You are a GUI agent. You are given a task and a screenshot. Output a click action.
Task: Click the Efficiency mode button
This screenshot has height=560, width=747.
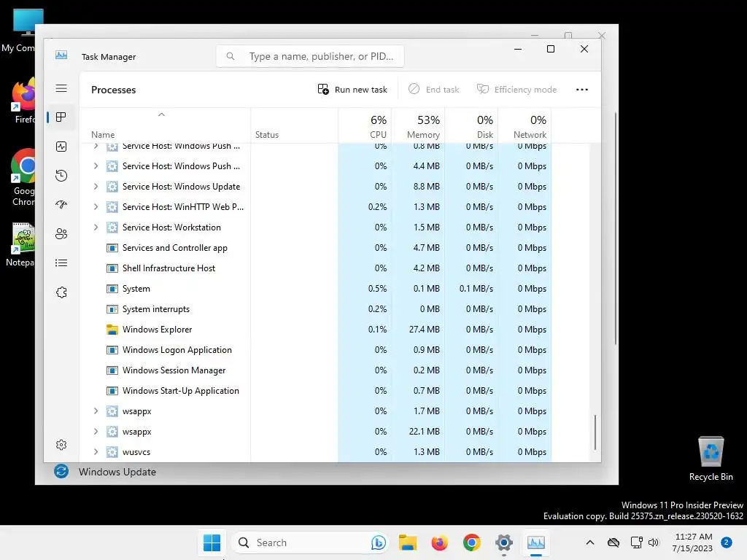point(517,90)
